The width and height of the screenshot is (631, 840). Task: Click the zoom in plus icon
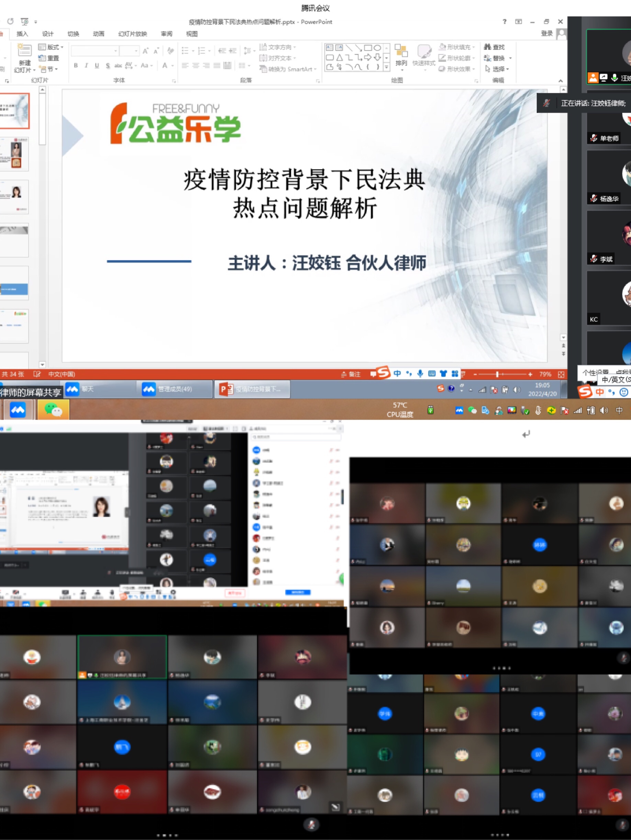tap(530, 374)
